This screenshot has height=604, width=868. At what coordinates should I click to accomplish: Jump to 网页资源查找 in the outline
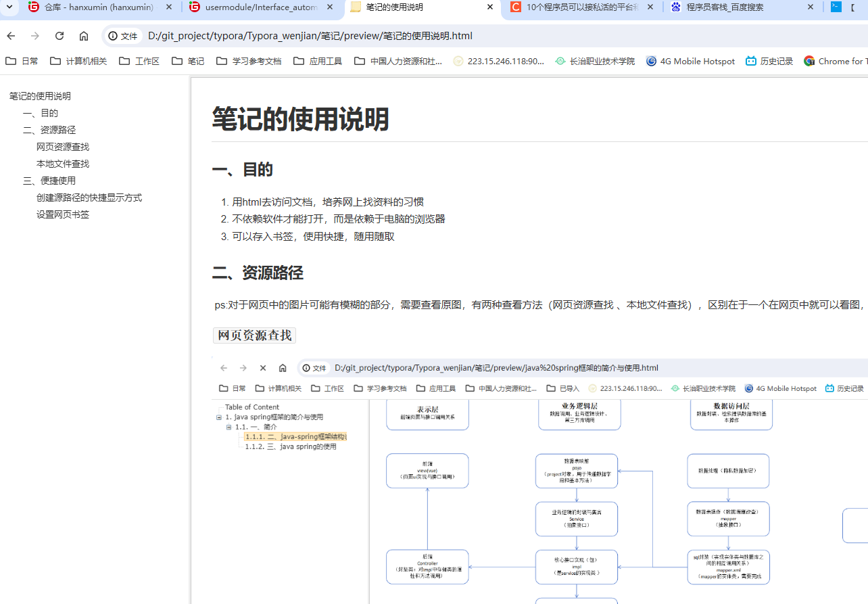point(63,147)
